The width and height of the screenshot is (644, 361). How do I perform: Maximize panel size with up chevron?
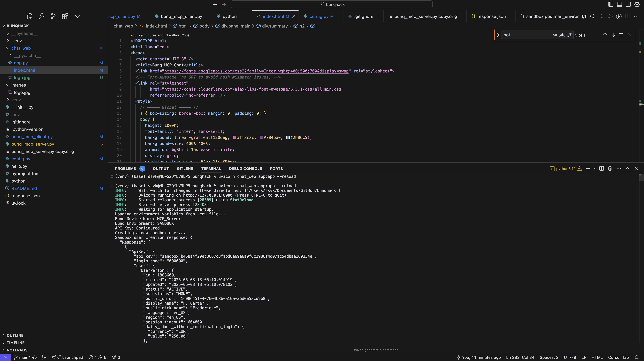628,168
